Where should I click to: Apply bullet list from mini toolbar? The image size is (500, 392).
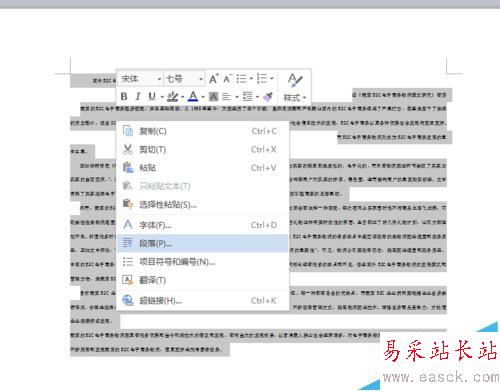coord(241,79)
